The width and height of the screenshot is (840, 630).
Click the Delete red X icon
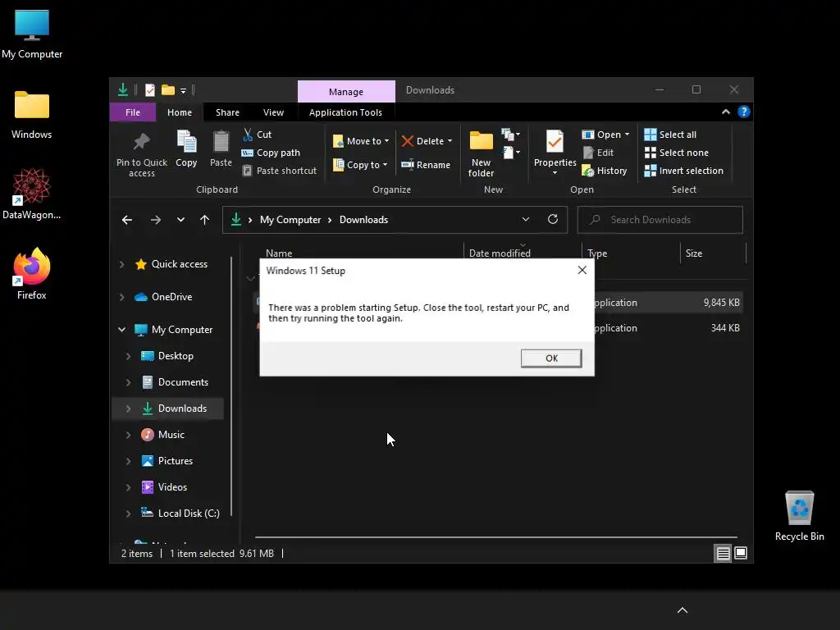(408, 141)
